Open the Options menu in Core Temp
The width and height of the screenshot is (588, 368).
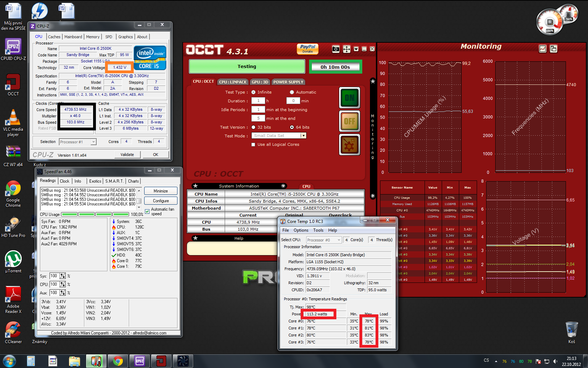coord(301,230)
